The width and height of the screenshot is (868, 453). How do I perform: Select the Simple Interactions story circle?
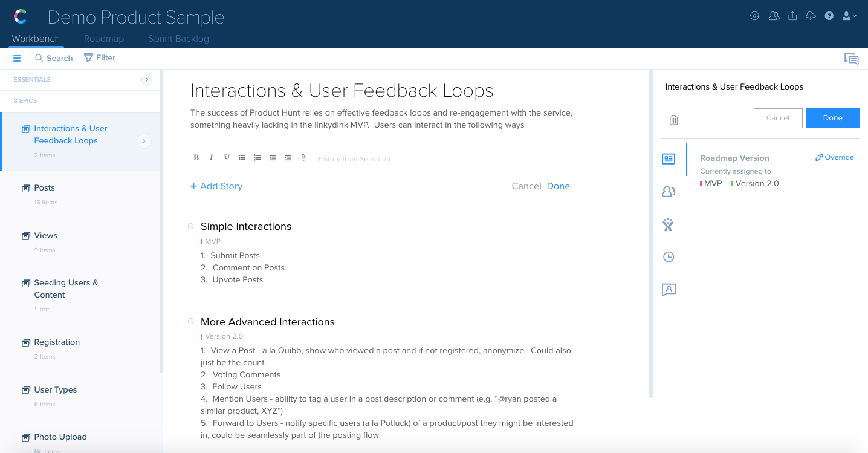(x=191, y=226)
